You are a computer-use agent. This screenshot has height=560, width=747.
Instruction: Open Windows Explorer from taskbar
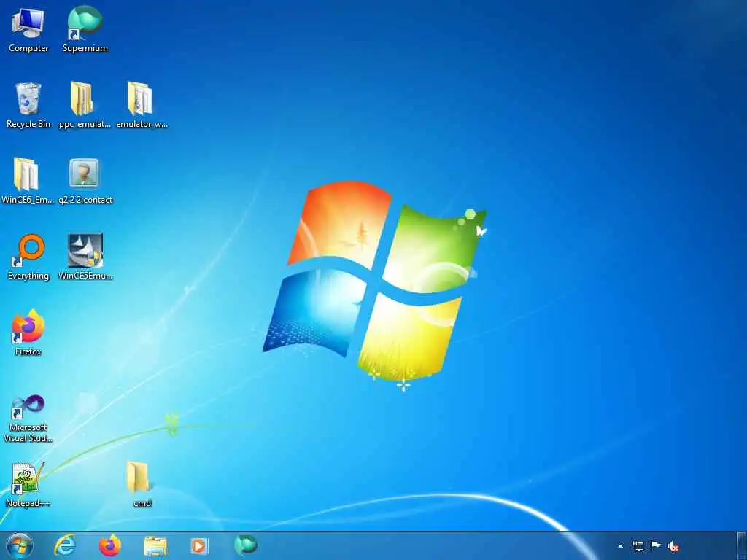point(155,546)
